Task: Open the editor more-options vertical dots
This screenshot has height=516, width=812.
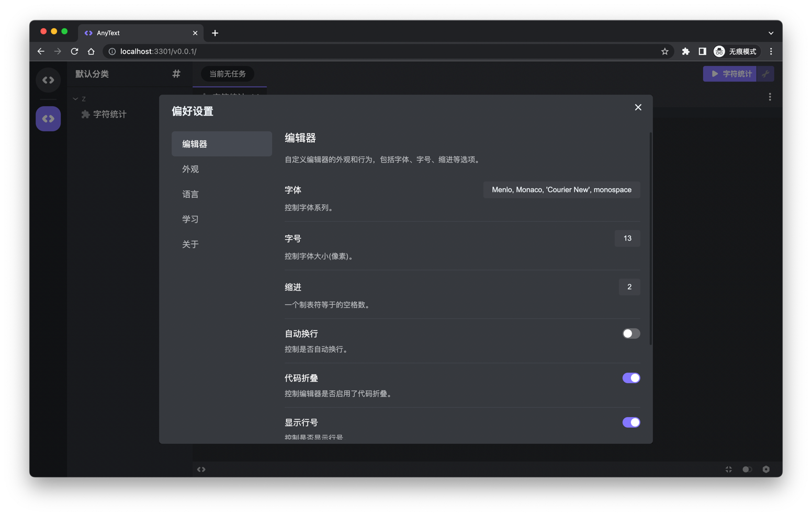Action: pyautogui.click(x=770, y=97)
